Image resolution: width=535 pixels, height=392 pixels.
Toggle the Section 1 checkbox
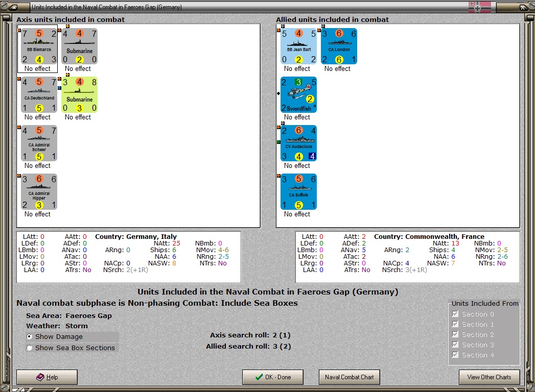pyautogui.click(x=455, y=324)
